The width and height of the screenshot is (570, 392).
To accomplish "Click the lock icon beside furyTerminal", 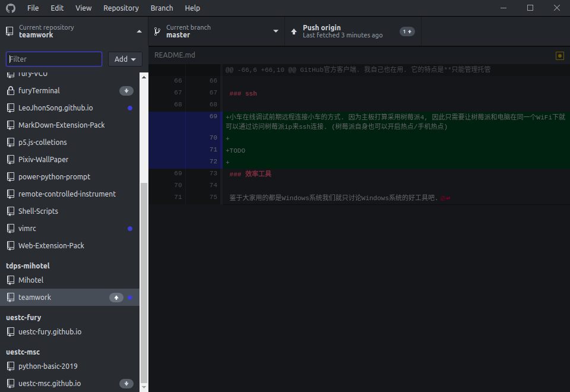I will pos(10,91).
